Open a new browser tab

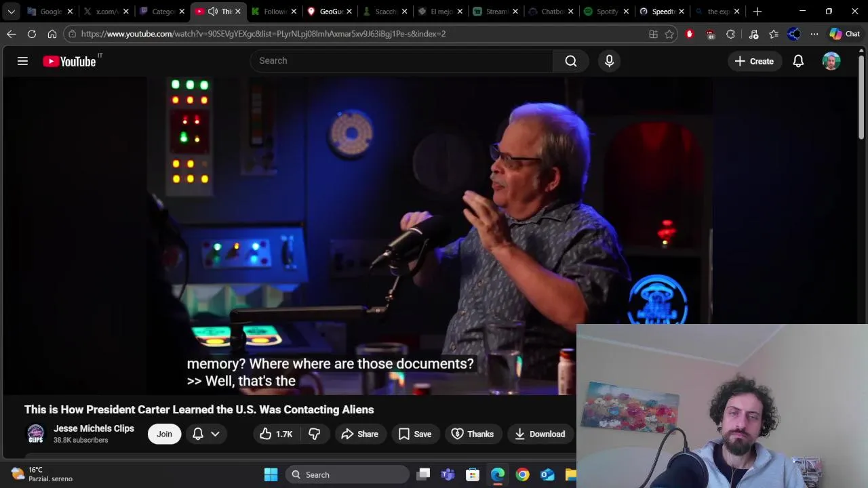(x=757, y=12)
